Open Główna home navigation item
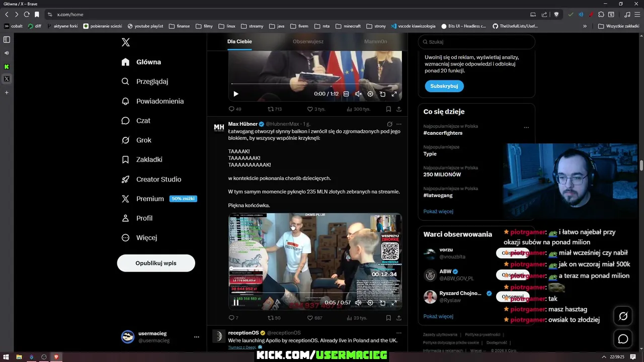The width and height of the screenshot is (644, 362). point(141,62)
